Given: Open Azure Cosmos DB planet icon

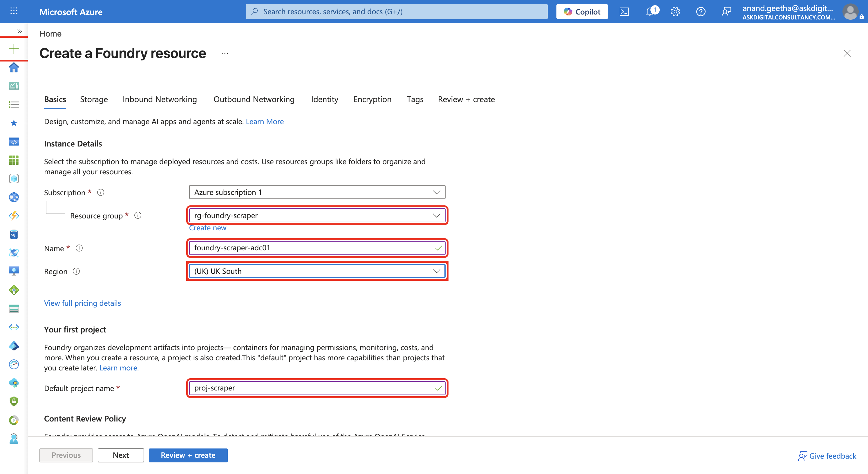Looking at the screenshot, I should (14, 253).
